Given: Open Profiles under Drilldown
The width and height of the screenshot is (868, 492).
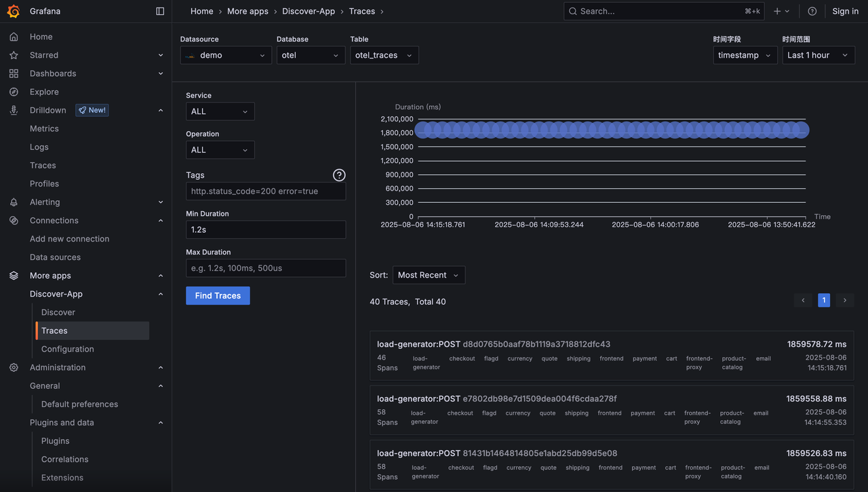Looking at the screenshot, I should click(44, 183).
